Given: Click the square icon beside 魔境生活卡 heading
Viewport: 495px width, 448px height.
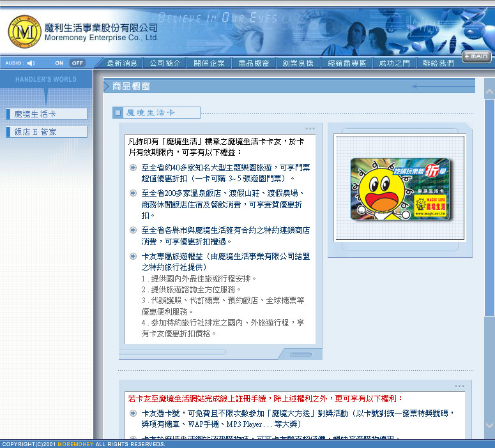Looking at the screenshot, I should coord(118,112).
